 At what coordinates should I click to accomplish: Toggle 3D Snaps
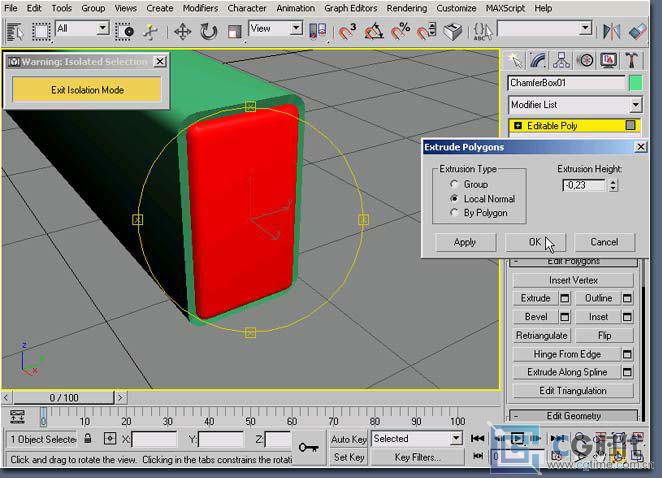click(x=347, y=32)
